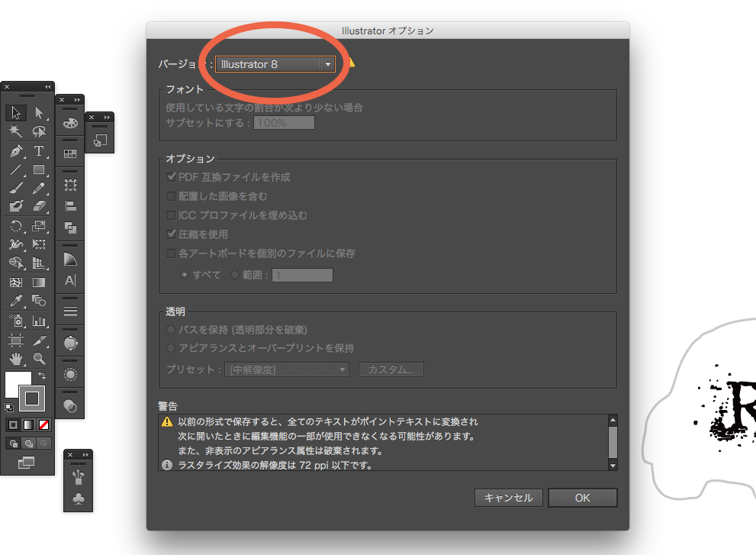
Task: Expand the Brushes and Symbols icon panel
Action: pos(85,455)
